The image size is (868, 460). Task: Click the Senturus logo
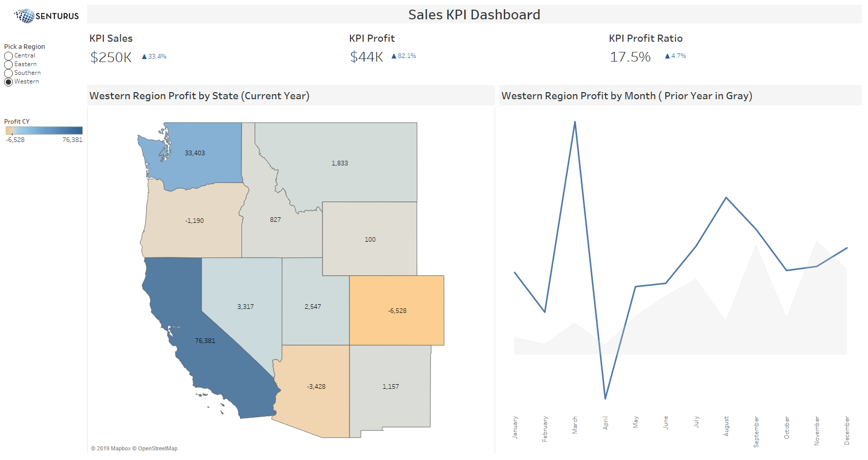tap(45, 16)
